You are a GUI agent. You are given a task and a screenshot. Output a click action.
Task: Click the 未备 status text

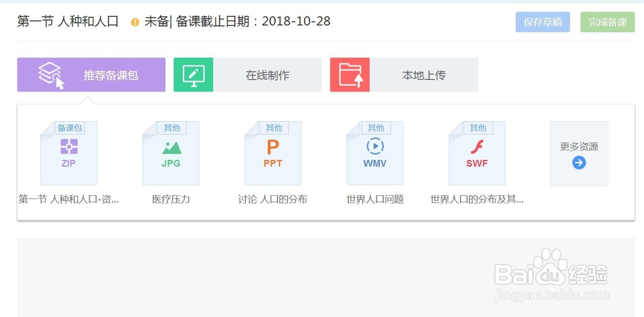click(156, 21)
